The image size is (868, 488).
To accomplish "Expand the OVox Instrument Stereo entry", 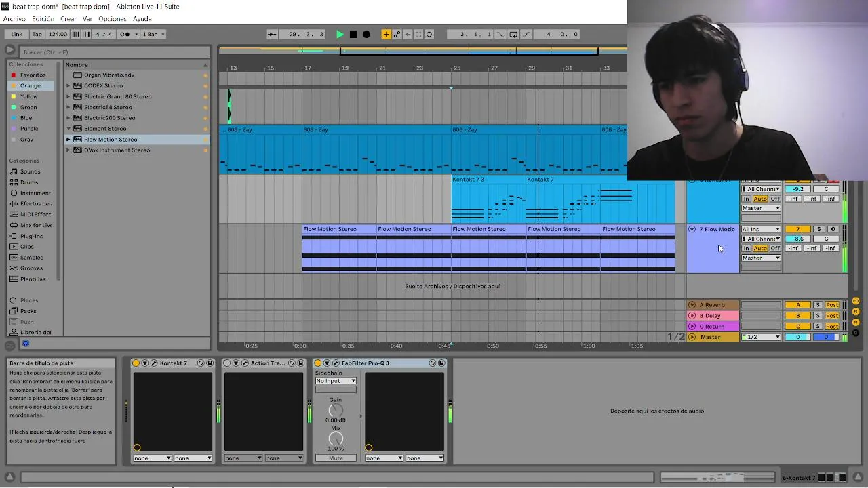I will click(x=68, y=150).
